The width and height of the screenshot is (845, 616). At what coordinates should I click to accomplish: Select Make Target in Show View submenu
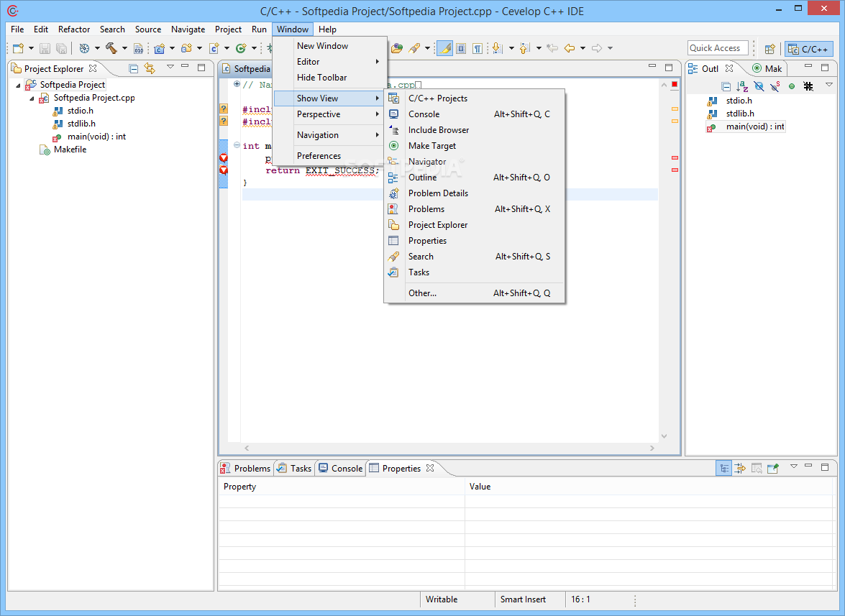[475, 146]
